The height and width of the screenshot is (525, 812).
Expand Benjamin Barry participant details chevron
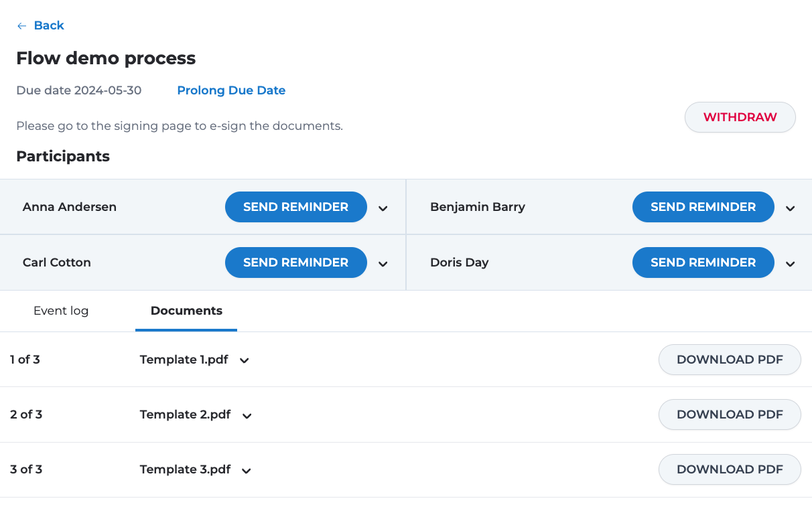coord(791,208)
